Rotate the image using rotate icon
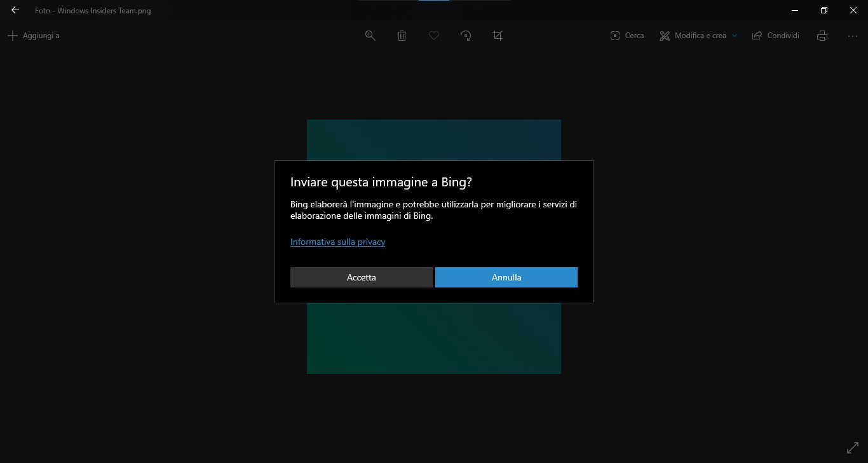868x463 pixels. (466, 36)
